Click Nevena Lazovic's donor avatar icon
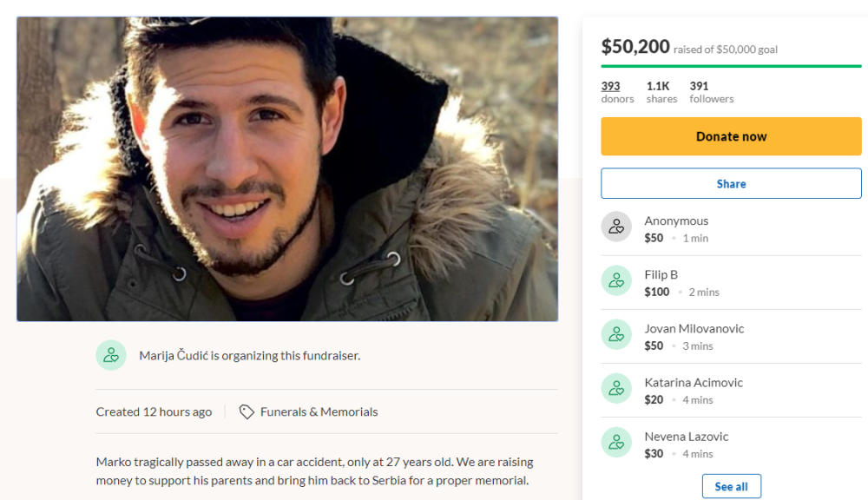Viewport: 868px width, 500px height. [x=616, y=443]
